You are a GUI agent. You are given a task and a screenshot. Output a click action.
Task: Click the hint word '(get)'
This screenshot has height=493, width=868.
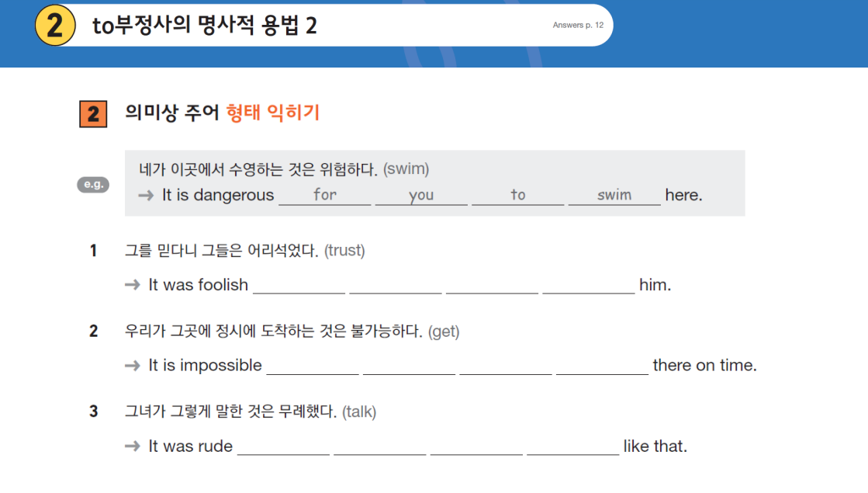click(x=444, y=332)
